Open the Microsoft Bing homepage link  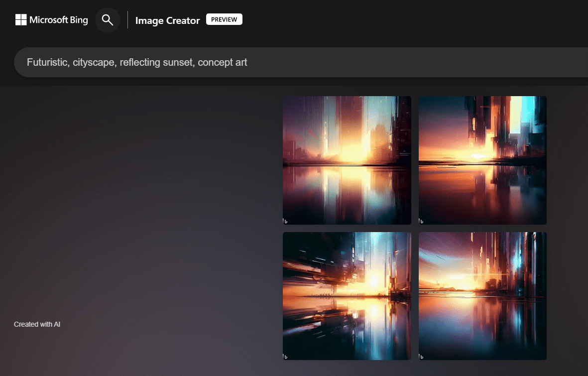(x=51, y=20)
